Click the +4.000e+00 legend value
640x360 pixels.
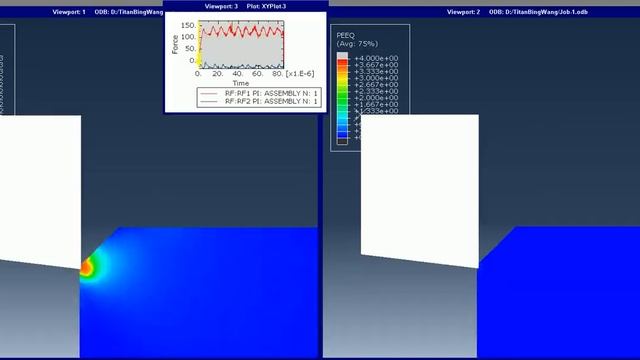(x=376, y=58)
